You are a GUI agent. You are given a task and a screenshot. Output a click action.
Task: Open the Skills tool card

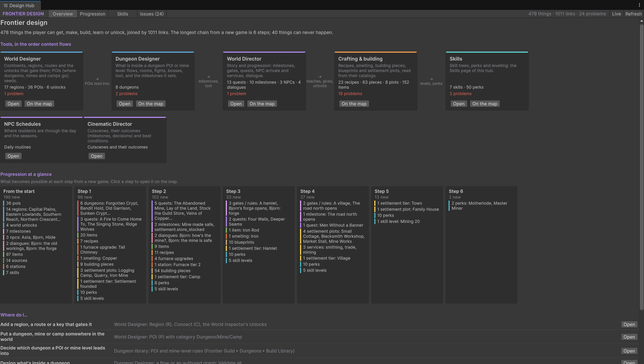tap(459, 104)
